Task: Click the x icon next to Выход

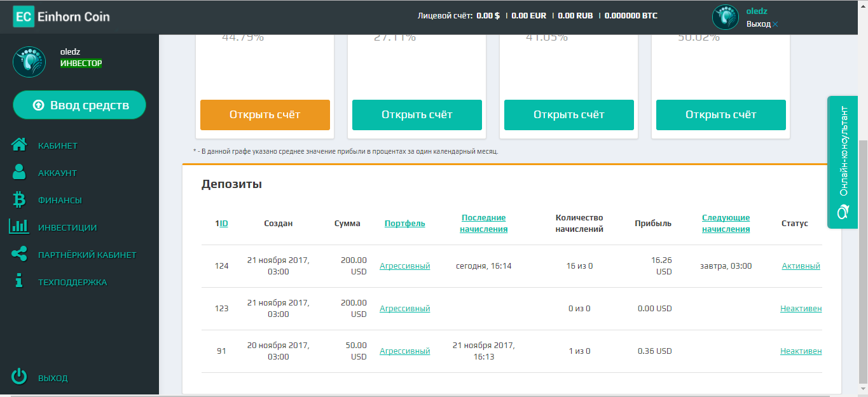Action: (x=775, y=24)
